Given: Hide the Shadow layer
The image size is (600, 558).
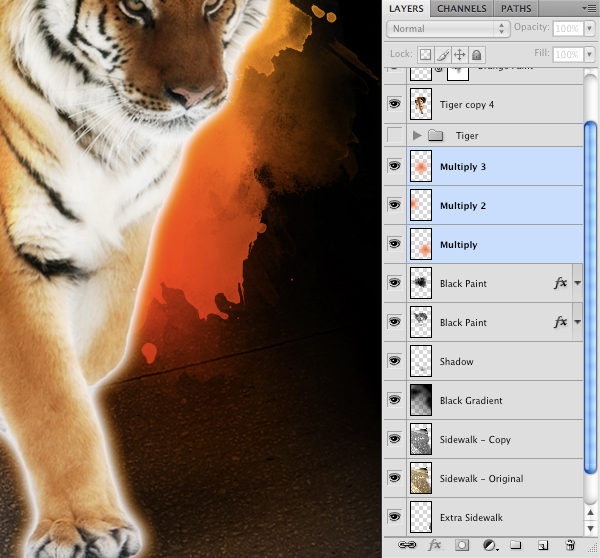Looking at the screenshot, I should click(x=395, y=361).
